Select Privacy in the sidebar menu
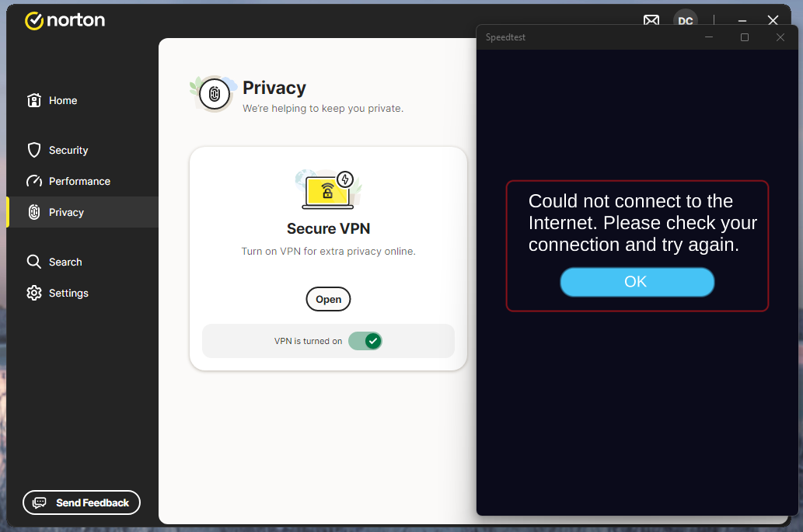Viewport: 803px width, 532px height. (66, 212)
